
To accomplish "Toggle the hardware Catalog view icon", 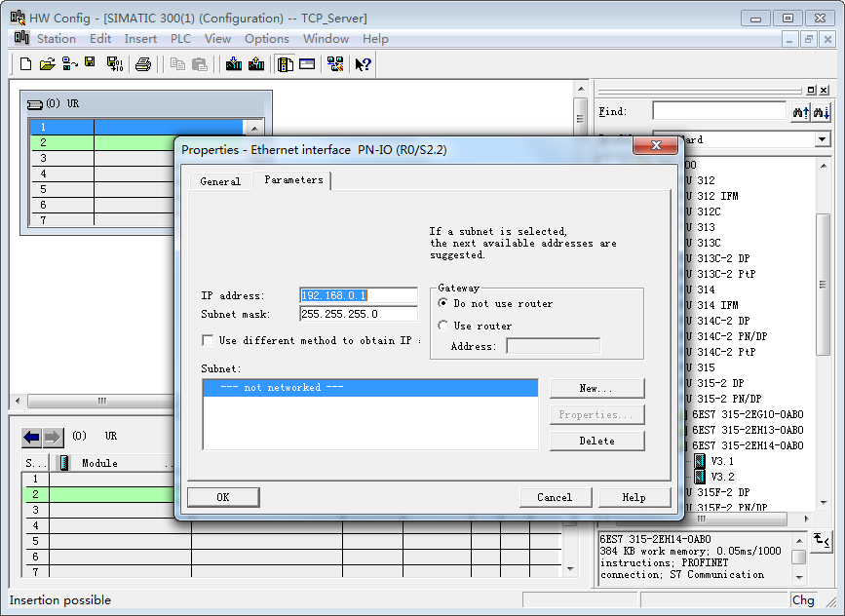I will (x=285, y=64).
